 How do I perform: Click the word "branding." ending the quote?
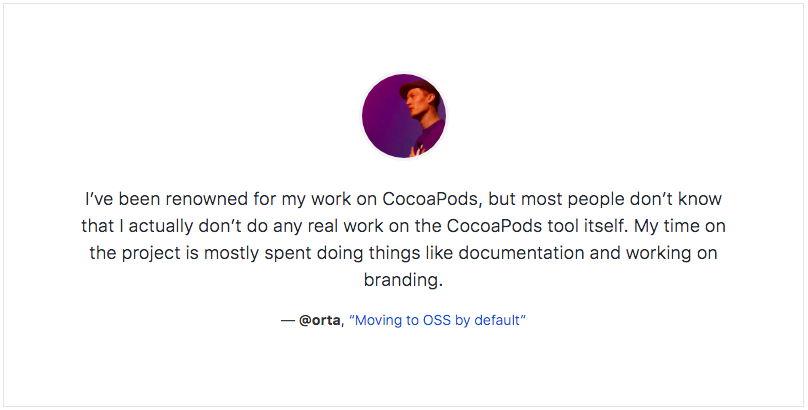pyautogui.click(x=403, y=280)
